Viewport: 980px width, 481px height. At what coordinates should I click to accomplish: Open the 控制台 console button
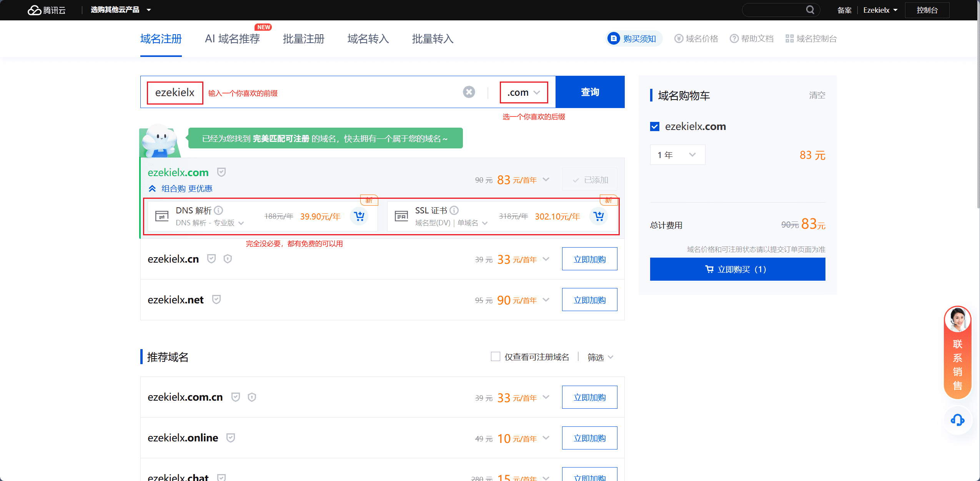pyautogui.click(x=927, y=10)
